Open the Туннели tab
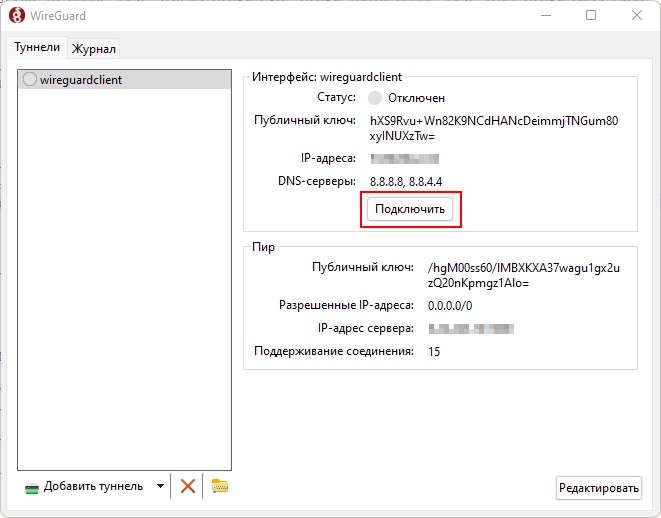The height and width of the screenshot is (518, 661). tap(37, 47)
